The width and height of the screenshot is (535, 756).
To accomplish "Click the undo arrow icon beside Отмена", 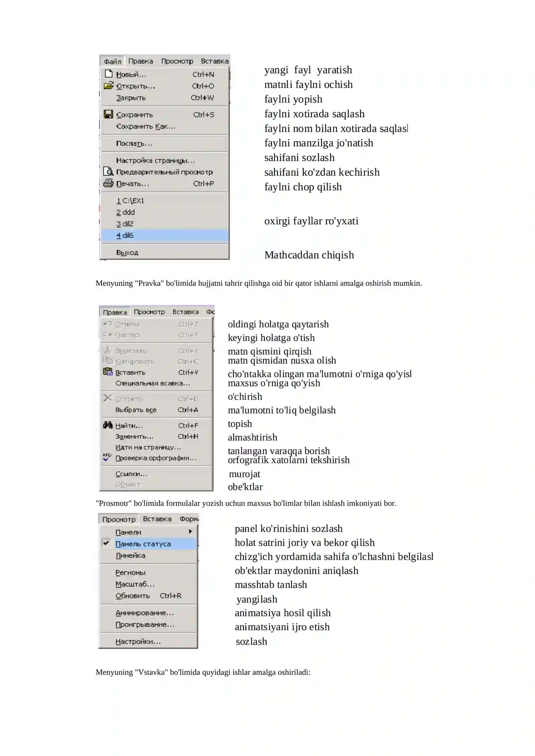I will (x=108, y=324).
